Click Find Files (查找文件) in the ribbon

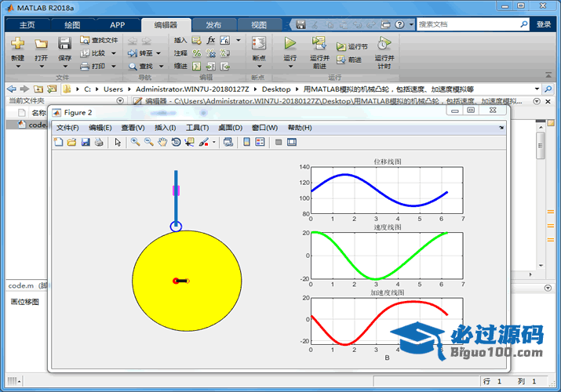pos(99,40)
